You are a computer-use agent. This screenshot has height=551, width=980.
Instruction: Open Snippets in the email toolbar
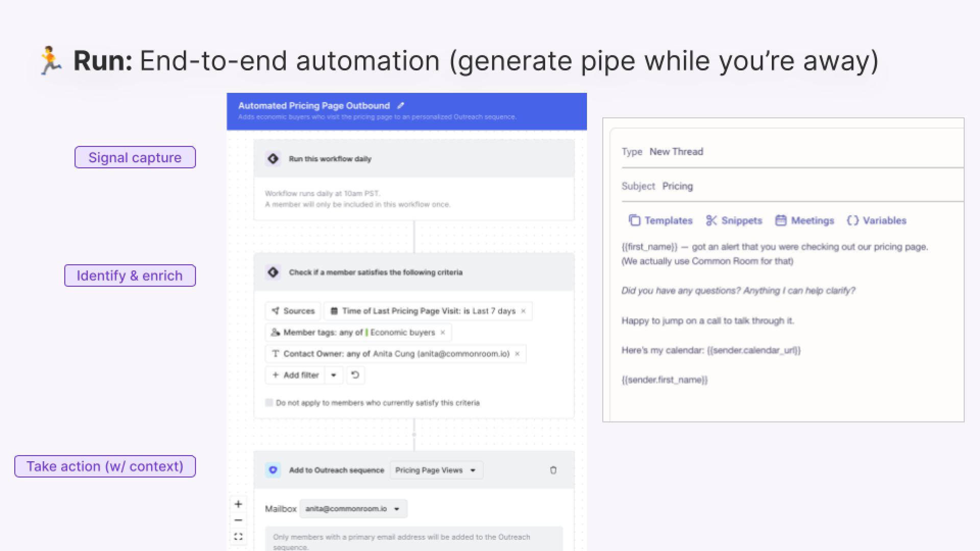(734, 220)
